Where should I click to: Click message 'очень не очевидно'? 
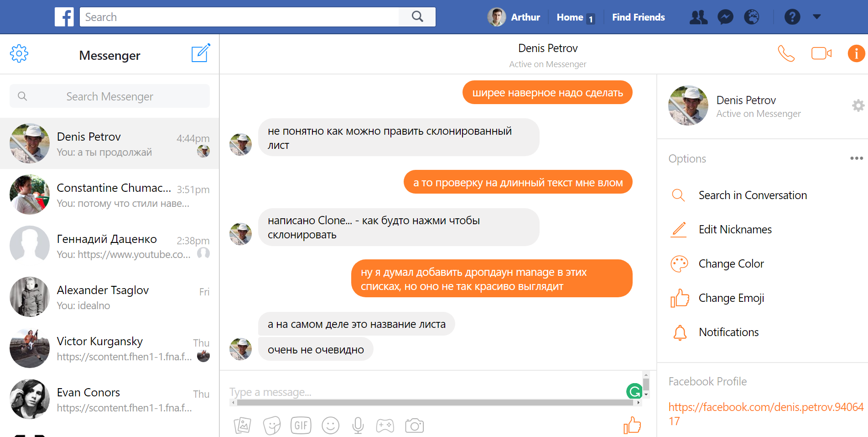pyautogui.click(x=316, y=350)
